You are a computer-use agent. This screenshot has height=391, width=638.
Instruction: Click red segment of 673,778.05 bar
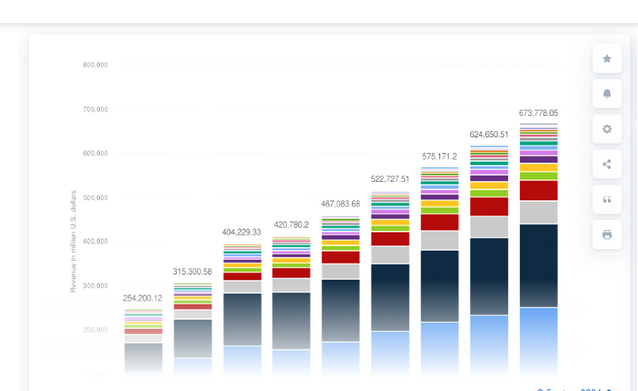(538, 190)
